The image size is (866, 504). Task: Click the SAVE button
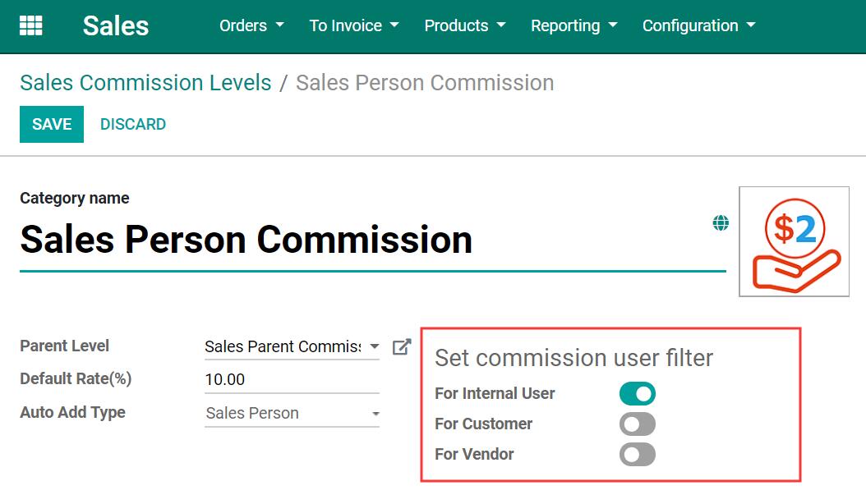pos(52,124)
